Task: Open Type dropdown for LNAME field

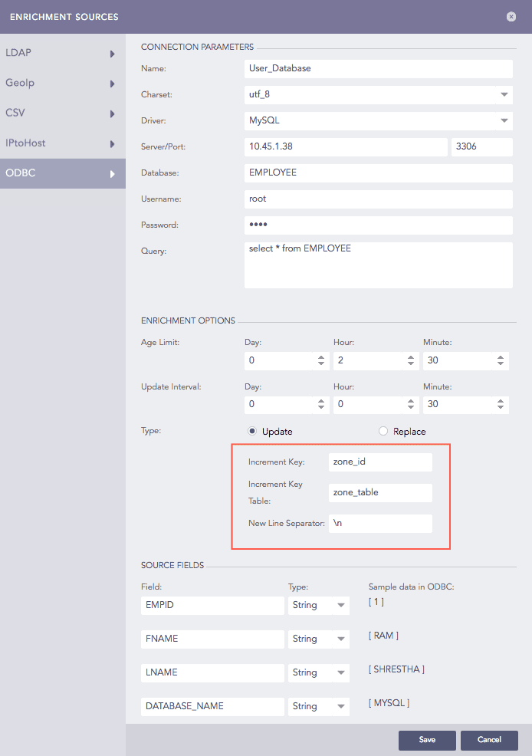Action: point(320,672)
